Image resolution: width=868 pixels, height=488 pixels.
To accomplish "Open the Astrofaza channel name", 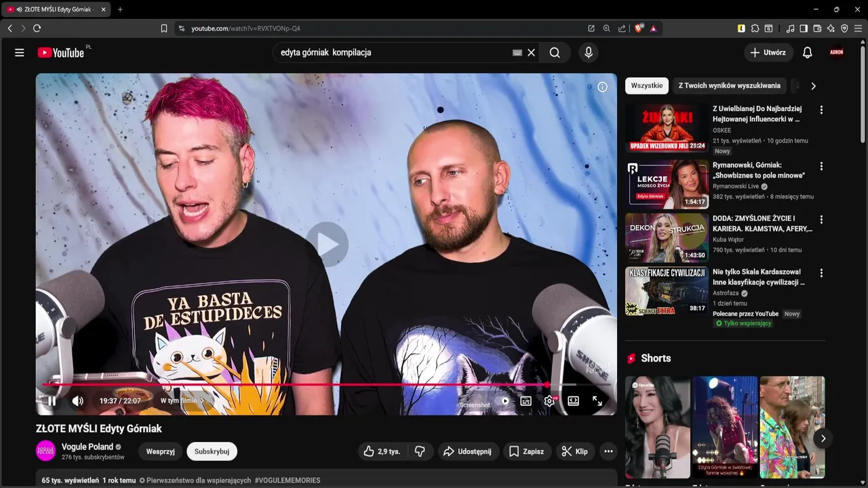I will (x=726, y=293).
